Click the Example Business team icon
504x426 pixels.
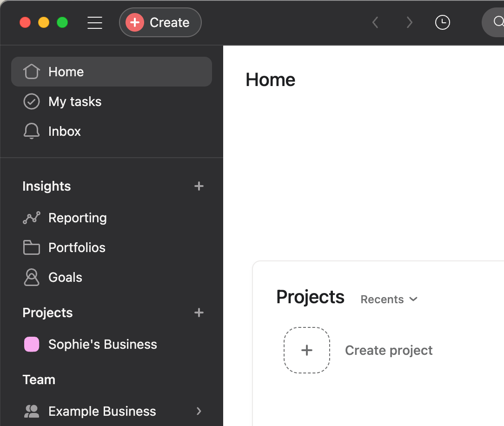32,411
